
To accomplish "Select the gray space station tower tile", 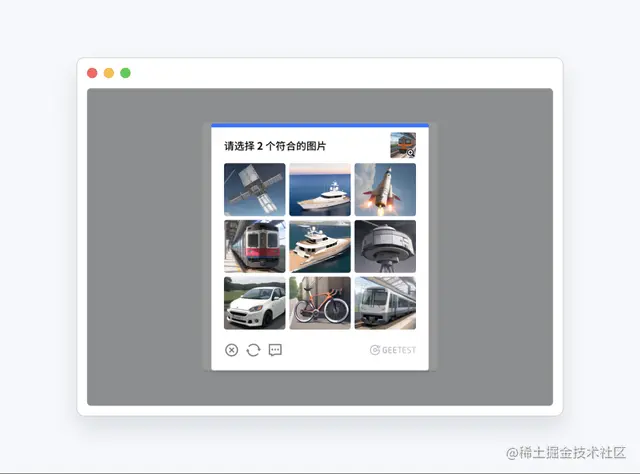I will 385,246.
